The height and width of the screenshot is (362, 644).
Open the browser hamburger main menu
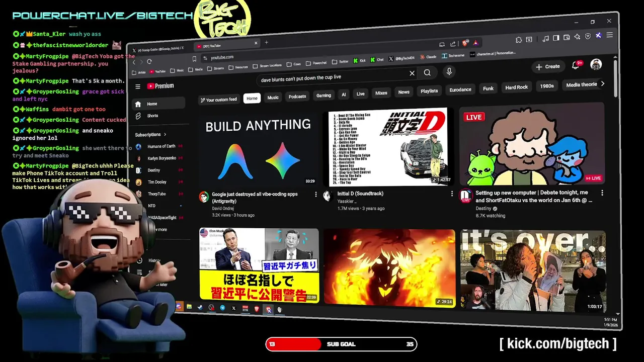coord(609,35)
